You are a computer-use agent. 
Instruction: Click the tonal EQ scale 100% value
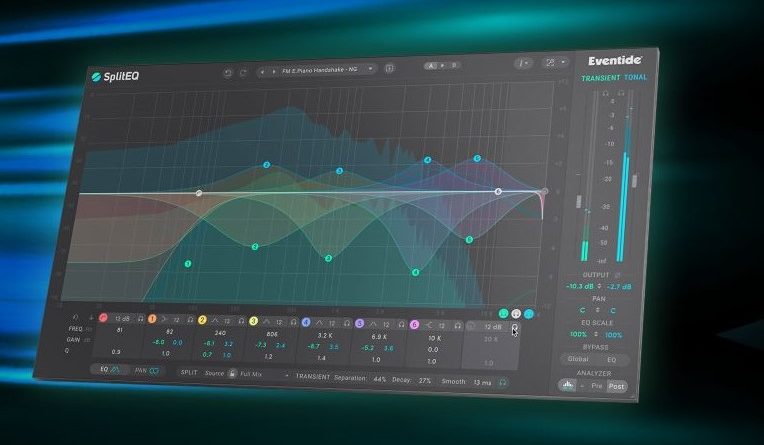pyautogui.click(x=614, y=335)
